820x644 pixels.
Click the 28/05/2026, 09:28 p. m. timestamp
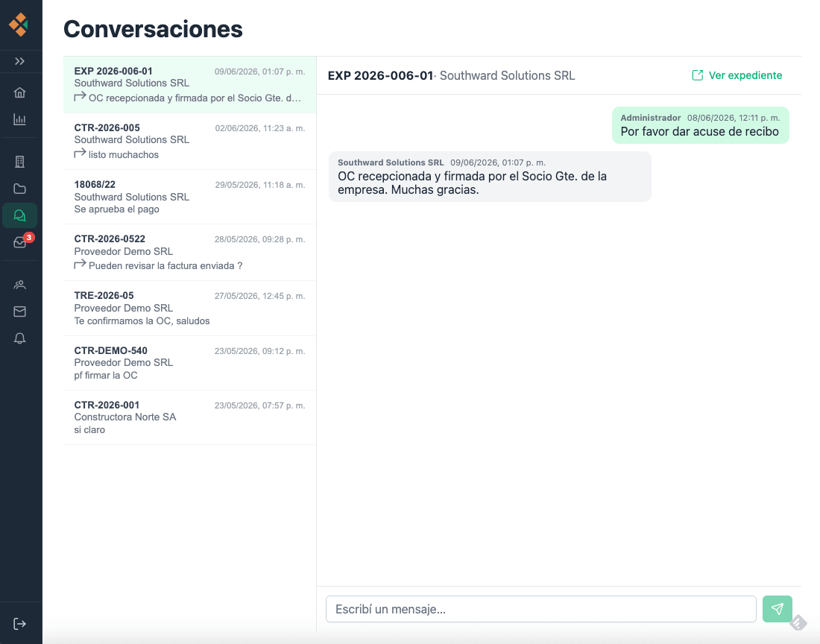(260, 239)
